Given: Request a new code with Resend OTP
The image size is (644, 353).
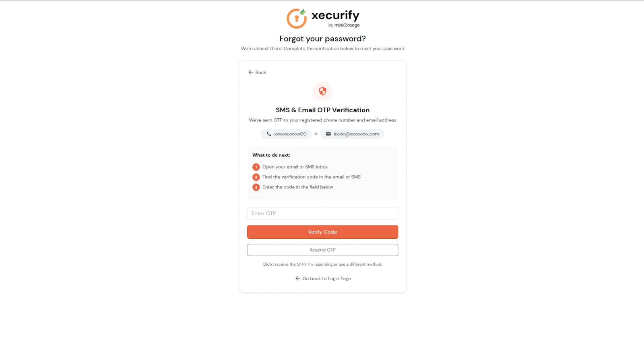Looking at the screenshot, I should point(322,250).
